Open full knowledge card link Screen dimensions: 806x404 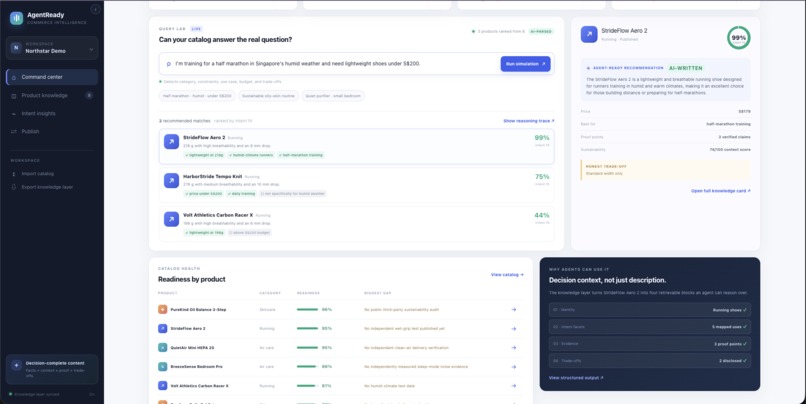coord(721,191)
